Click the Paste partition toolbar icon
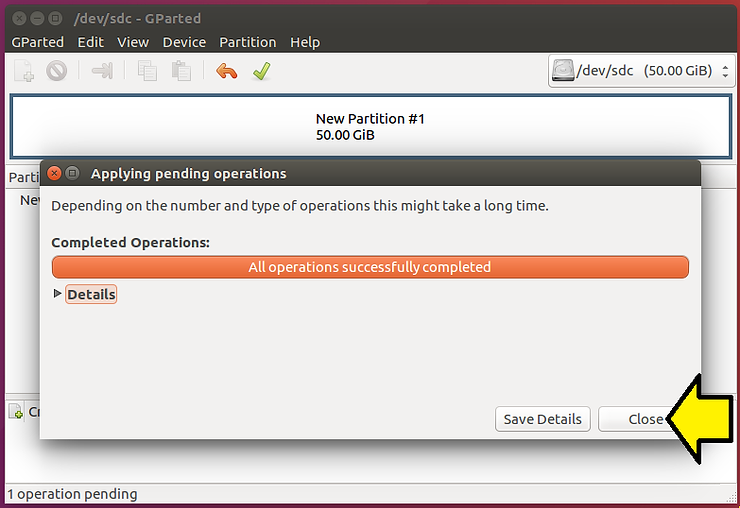 181,71
